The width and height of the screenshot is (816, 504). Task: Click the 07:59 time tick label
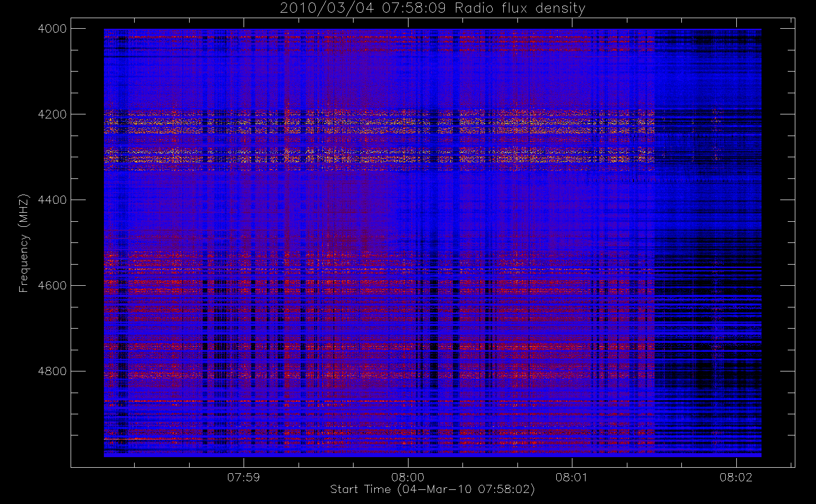tap(244, 477)
